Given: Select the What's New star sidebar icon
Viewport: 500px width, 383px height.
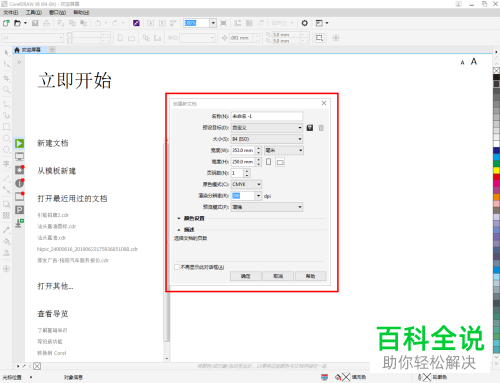Looking at the screenshot, I should tap(19, 170).
